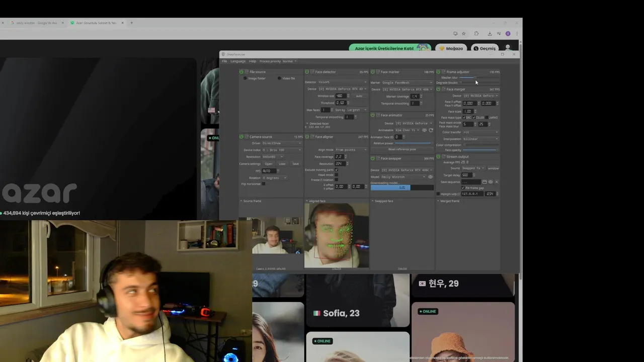Enable the Head mode checkbox
This screenshot has height=362, width=644.
pos(336,175)
